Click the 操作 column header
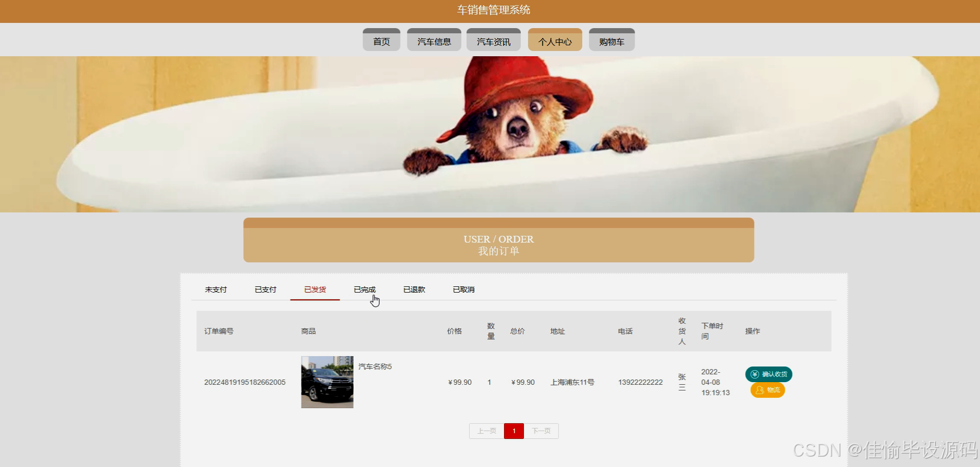The height and width of the screenshot is (467, 980). (x=752, y=331)
